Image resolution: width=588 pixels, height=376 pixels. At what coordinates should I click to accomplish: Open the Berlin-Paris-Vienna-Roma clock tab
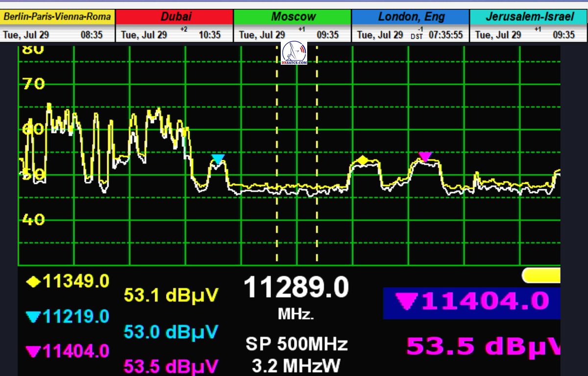(58, 17)
